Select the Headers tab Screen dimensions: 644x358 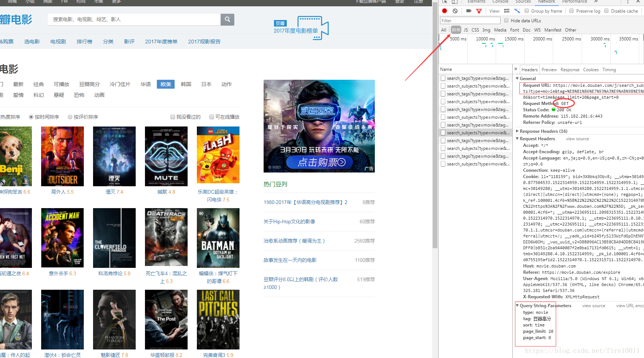[529, 70]
